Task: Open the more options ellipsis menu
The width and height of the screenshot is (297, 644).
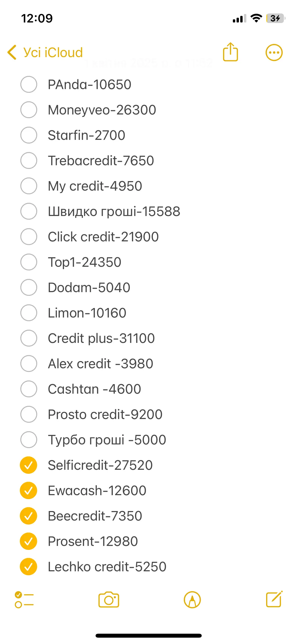Action: click(274, 52)
